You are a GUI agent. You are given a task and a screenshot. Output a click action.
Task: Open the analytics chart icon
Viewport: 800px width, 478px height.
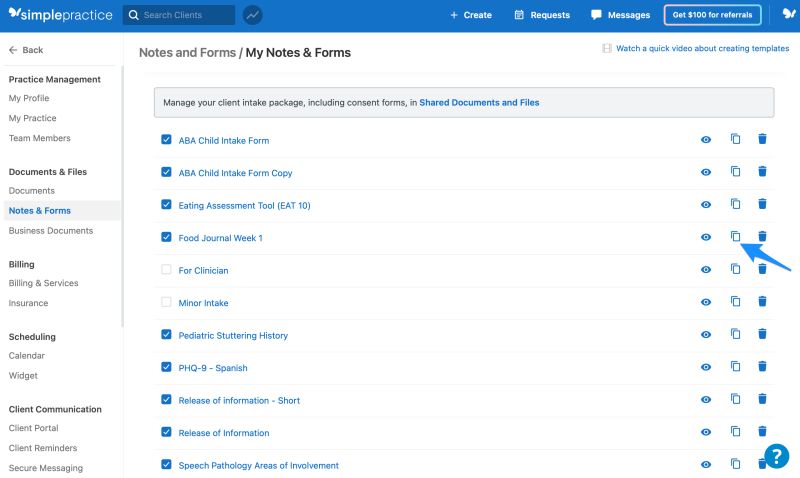253,15
